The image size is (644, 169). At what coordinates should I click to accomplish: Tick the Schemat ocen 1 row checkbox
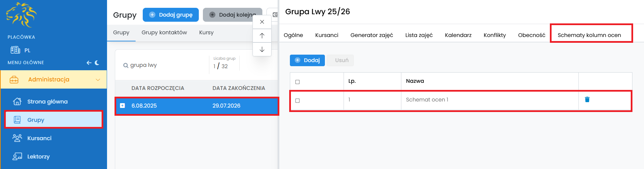(297, 100)
